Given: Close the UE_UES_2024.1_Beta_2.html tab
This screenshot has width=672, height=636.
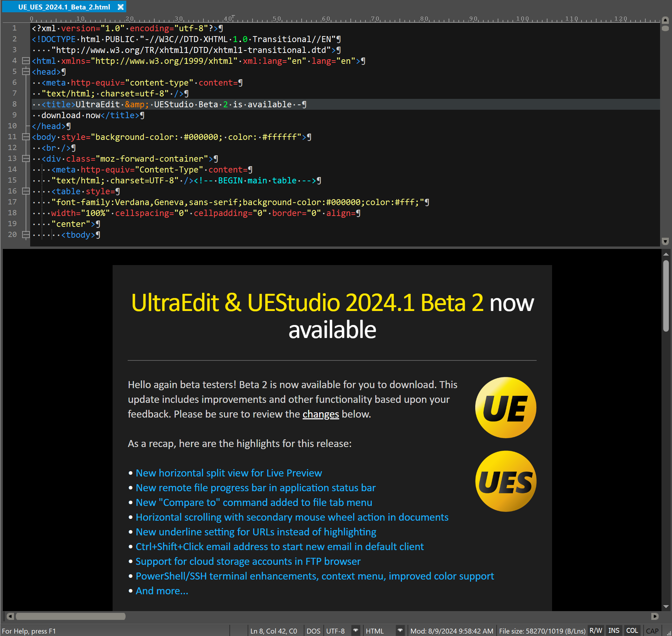Looking at the screenshot, I should pos(121,7).
